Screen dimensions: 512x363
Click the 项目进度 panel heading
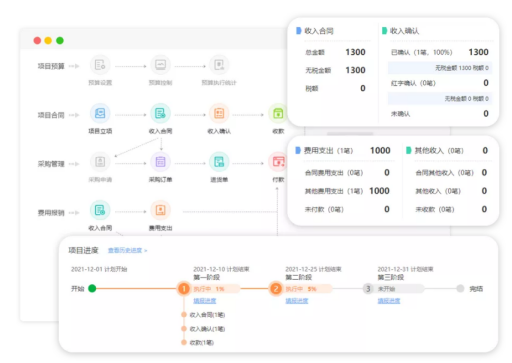coord(83,250)
